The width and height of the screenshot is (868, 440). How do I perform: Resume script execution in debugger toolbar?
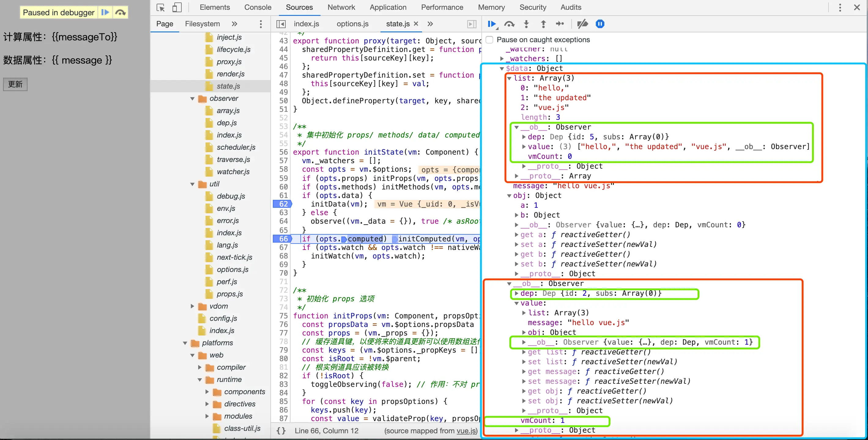point(491,24)
